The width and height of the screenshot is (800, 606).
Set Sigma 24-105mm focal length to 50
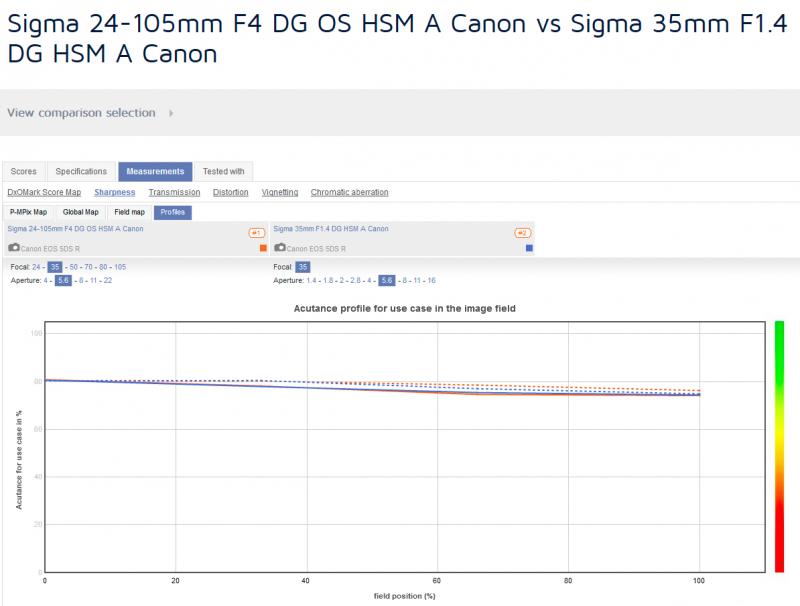tap(74, 267)
